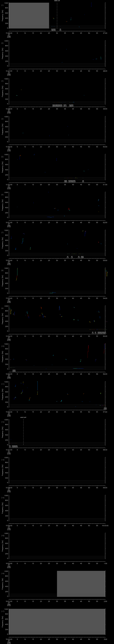Select the panel (16) number label
The height and width of the screenshot is (644, 114).
tap(3, 573)
